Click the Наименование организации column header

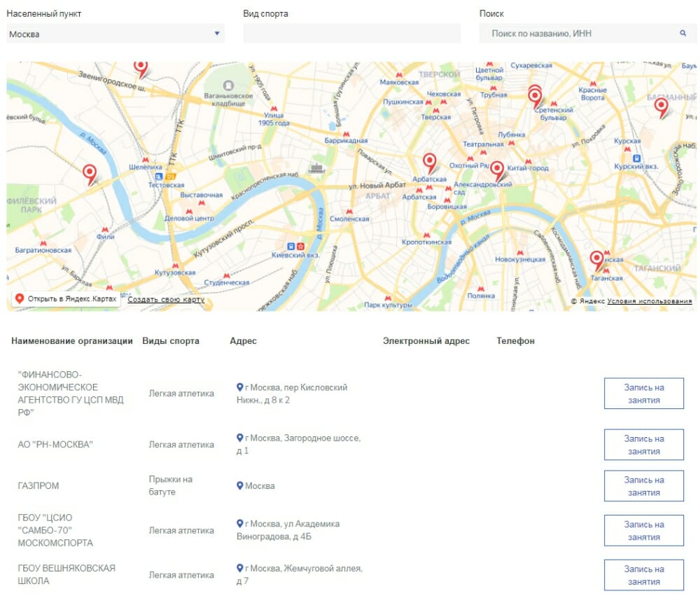click(72, 341)
